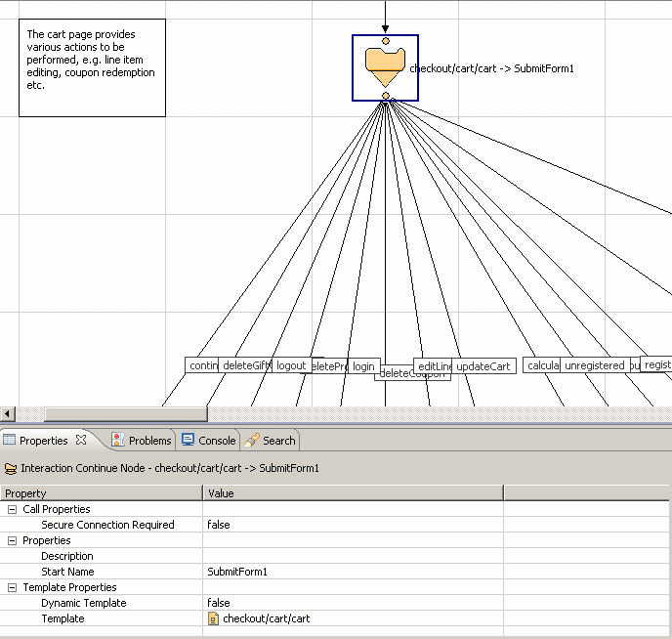Collapse the Properties category group
Image resolution: width=672 pixels, height=639 pixels.
12,540
